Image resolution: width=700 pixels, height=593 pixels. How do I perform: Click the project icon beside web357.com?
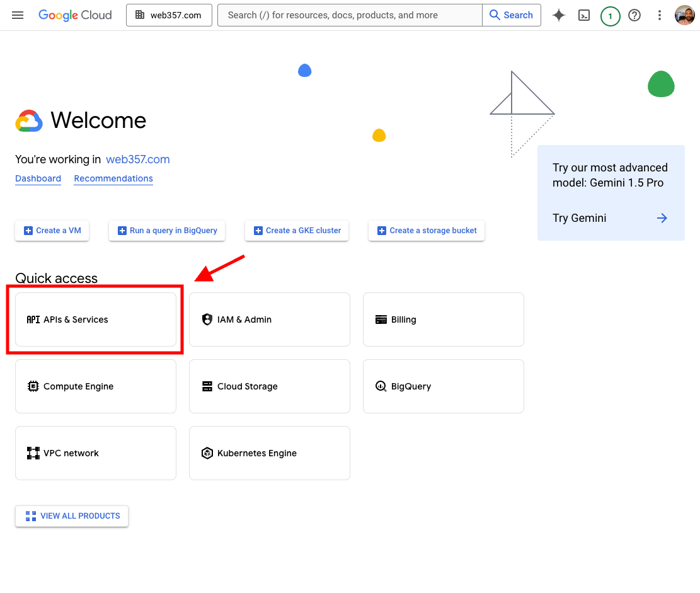tap(140, 14)
